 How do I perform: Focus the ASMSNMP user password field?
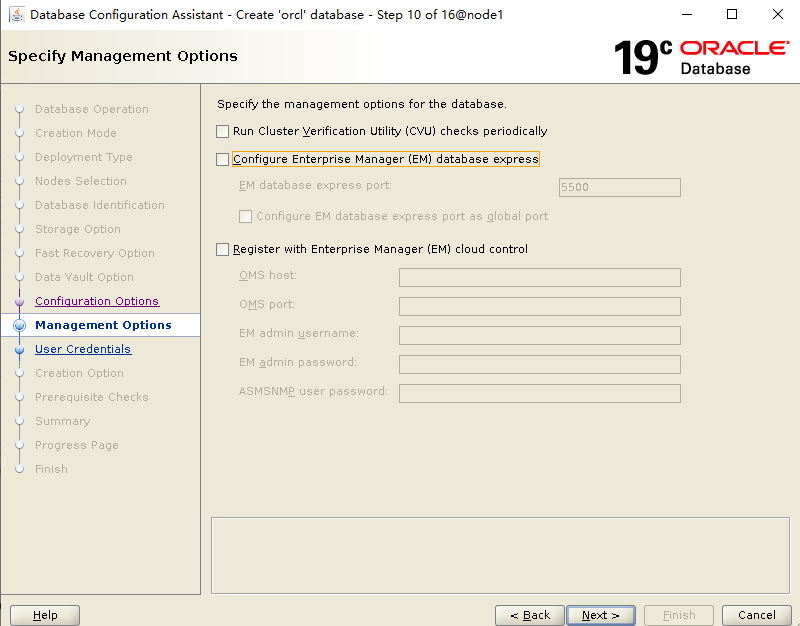[x=540, y=393]
